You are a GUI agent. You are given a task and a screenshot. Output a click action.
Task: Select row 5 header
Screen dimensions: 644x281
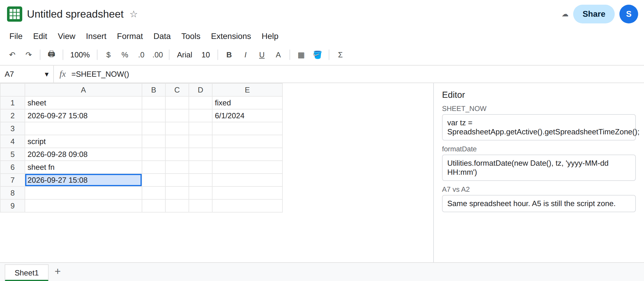13,154
